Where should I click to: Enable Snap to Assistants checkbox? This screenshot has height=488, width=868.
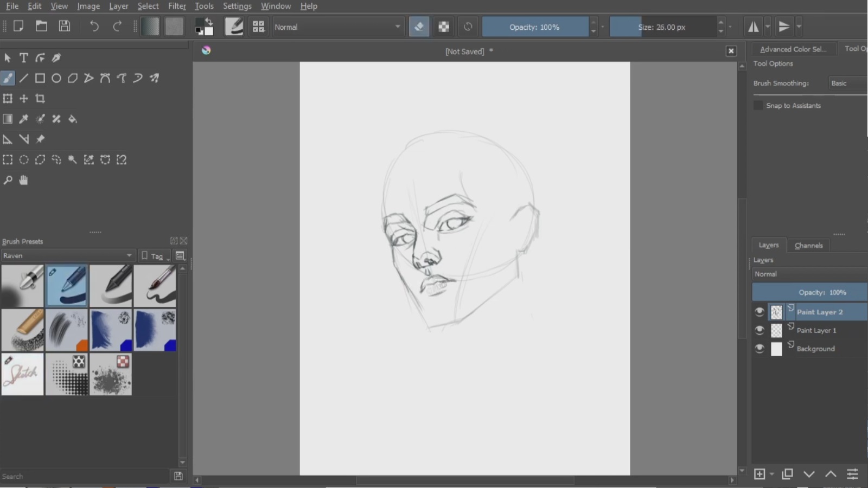tap(758, 105)
